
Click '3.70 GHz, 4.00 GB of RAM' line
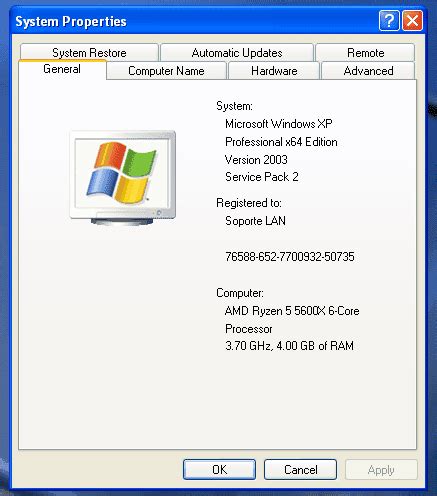(289, 346)
